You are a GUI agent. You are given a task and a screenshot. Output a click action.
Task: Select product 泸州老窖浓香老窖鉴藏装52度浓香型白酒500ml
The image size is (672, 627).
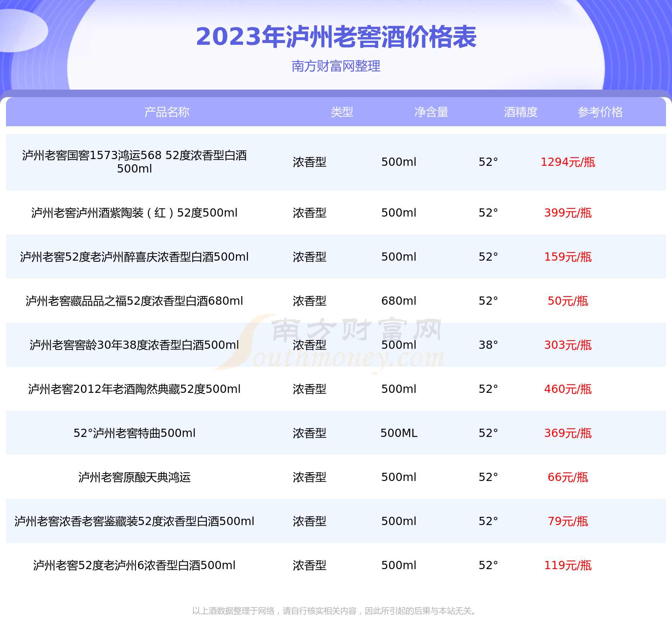(134, 521)
